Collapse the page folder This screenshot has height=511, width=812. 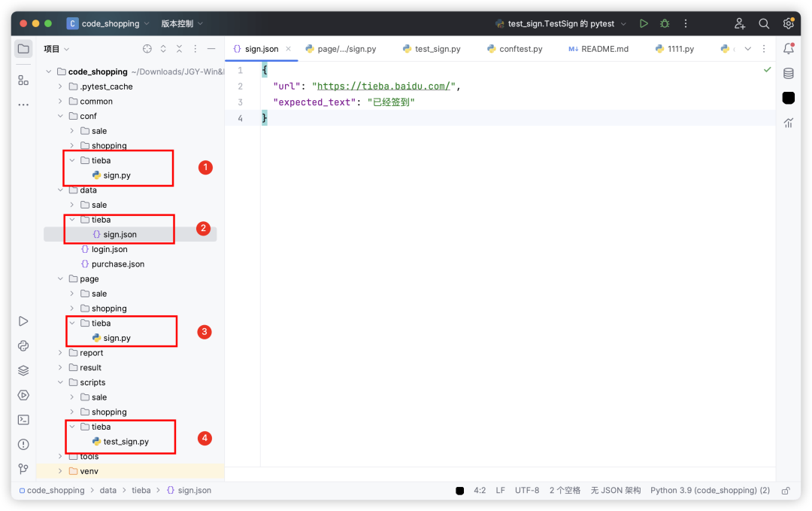pyautogui.click(x=60, y=278)
